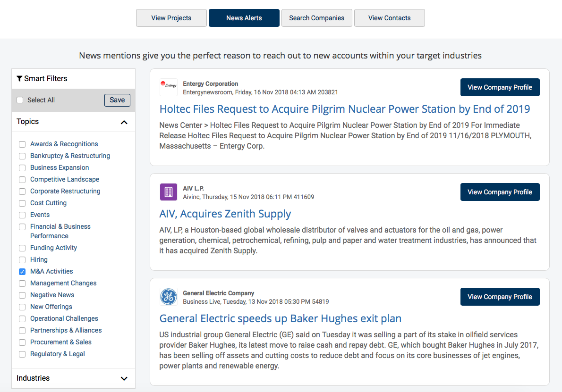
Task: Collapse the Topics section chevron
Action: coord(124,123)
